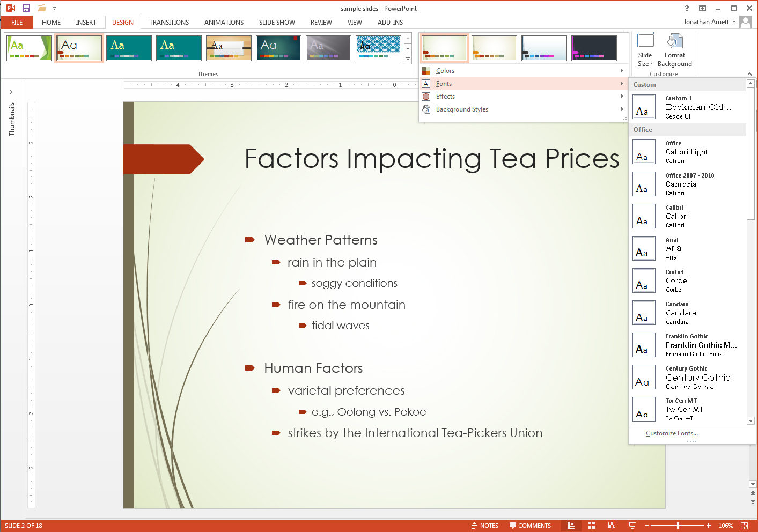Switch to the TRANSITIONS tab
The height and width of the screenshot is (532, 758).
point(169,23)
